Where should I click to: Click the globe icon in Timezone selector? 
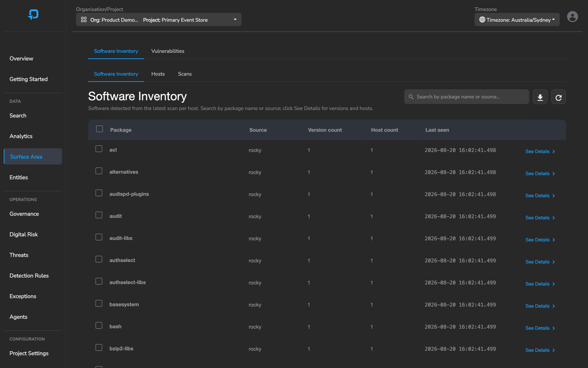click(x=482, y=20)
